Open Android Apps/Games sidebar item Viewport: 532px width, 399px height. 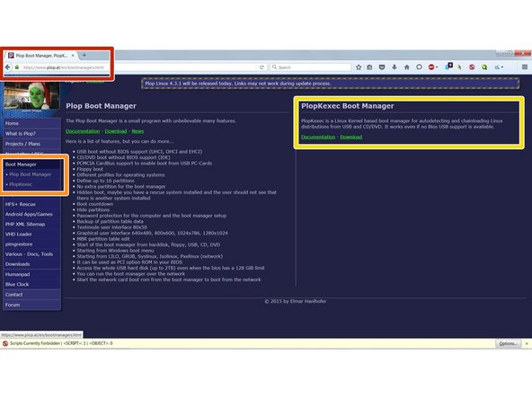point(31,214)
